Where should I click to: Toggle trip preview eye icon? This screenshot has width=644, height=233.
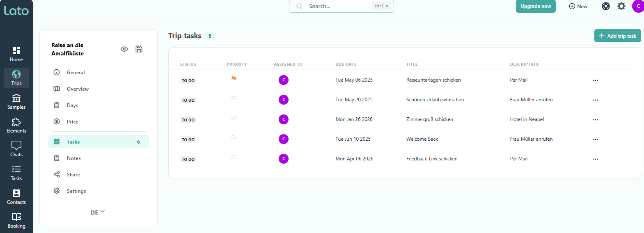pyautogui.click(x=124, y=49)
